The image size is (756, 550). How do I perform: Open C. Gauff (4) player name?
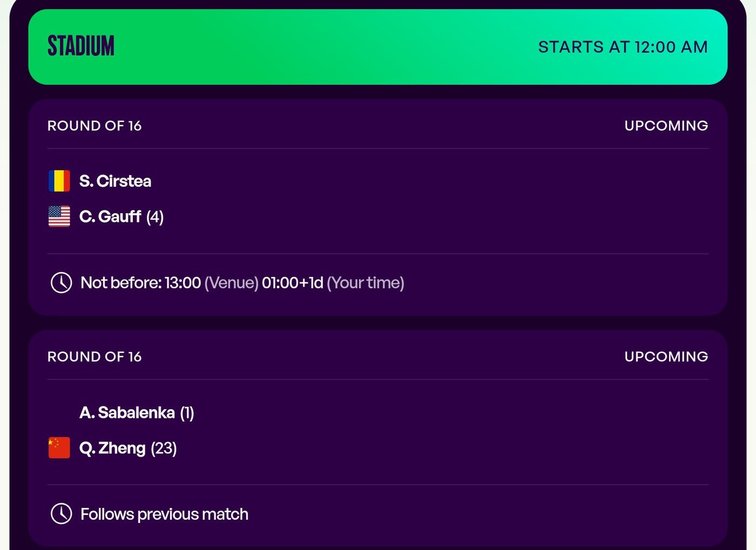coord(121,216)
